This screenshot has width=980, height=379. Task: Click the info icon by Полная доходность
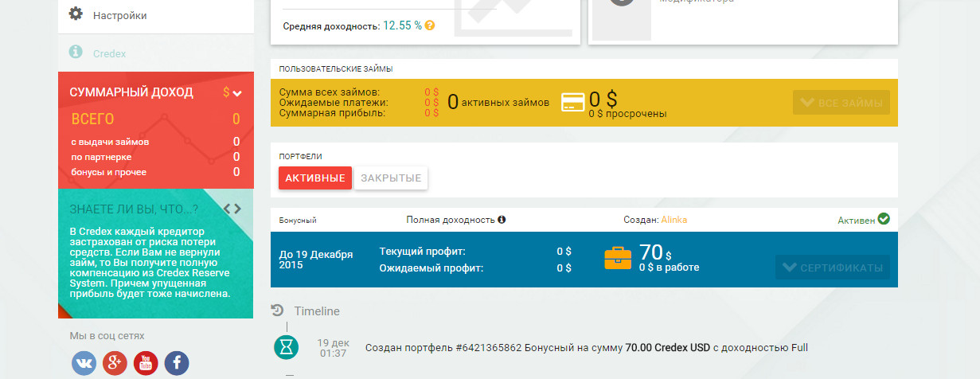tap(502, 219)
